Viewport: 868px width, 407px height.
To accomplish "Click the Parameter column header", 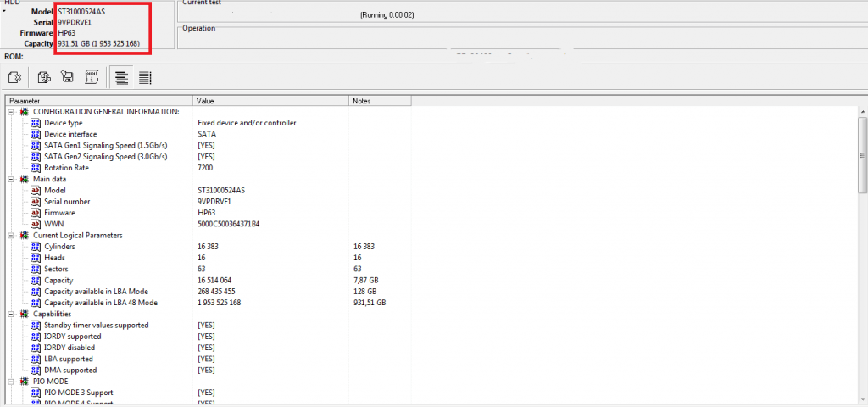I will click(x=99, y=101).
